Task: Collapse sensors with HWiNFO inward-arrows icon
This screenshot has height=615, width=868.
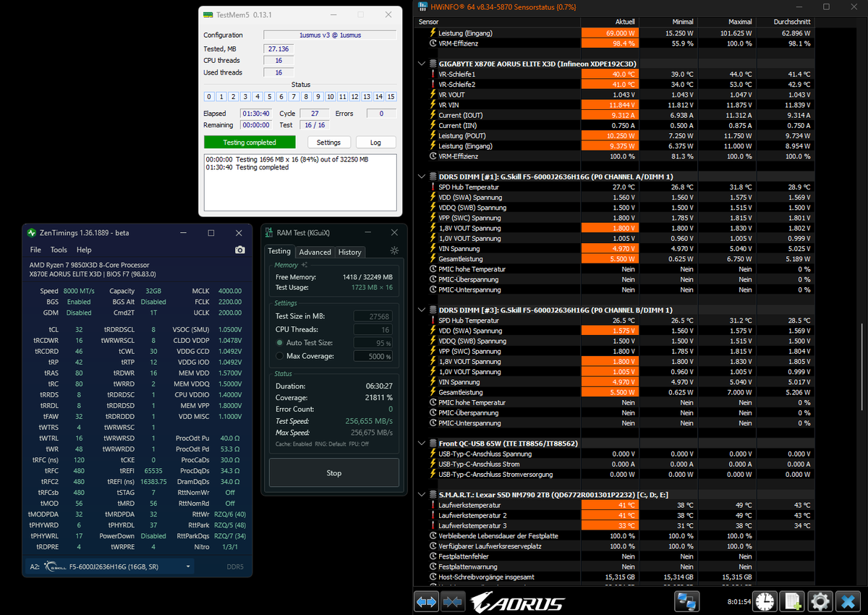Action: [453, 602]
